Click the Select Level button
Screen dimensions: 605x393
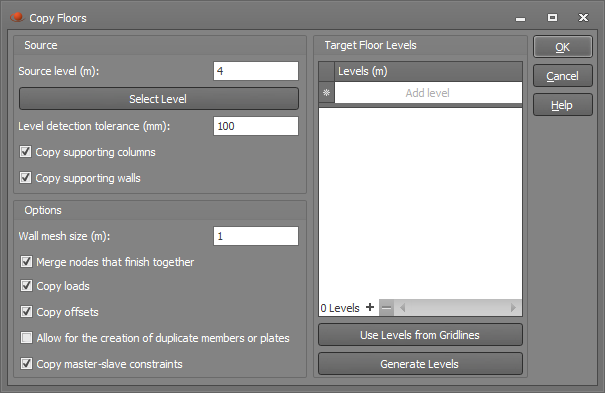159,99
